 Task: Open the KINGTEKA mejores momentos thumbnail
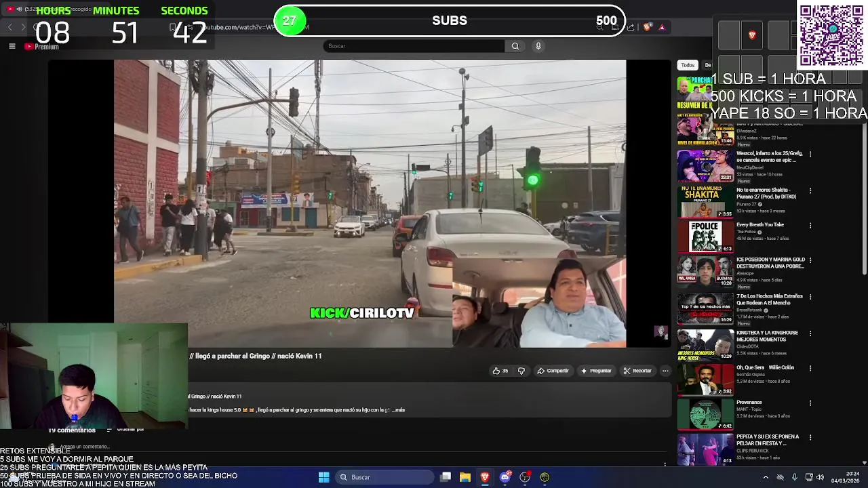coord(705,344)
